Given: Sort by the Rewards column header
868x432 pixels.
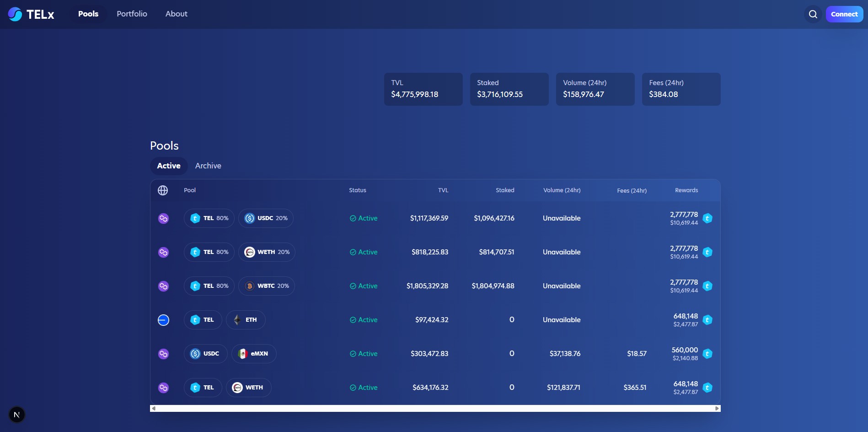Looking at the screenshot, I should point(686,190).
